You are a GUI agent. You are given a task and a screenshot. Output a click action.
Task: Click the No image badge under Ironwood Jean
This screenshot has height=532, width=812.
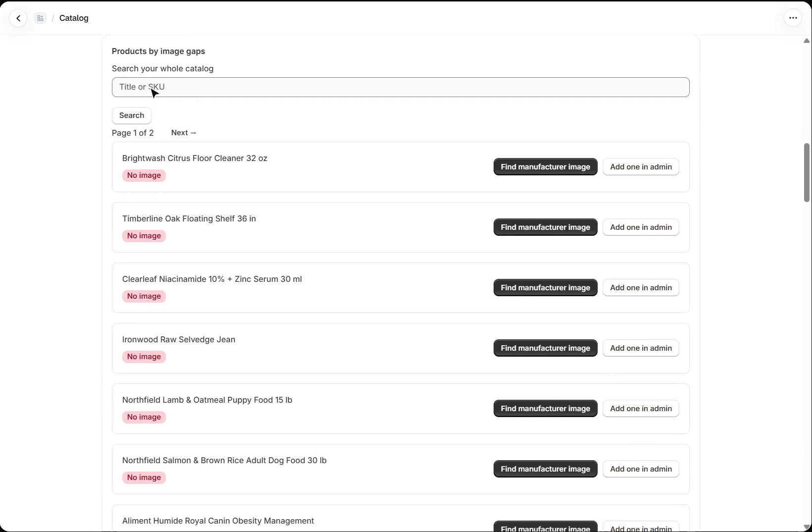(x=144, y=357)
